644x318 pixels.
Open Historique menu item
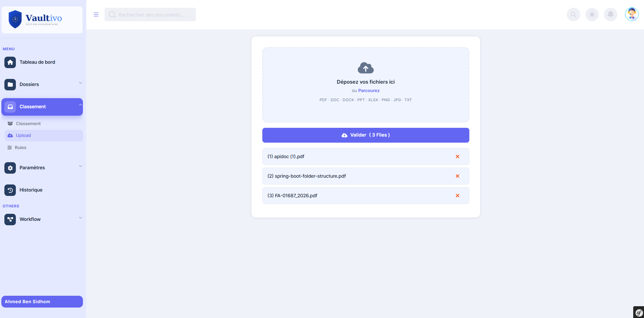tap(42, 190)
